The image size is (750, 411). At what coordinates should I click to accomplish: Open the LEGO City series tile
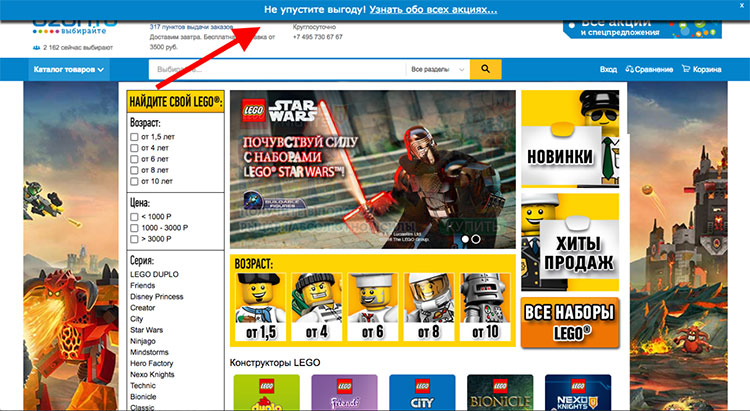[422, 392]
